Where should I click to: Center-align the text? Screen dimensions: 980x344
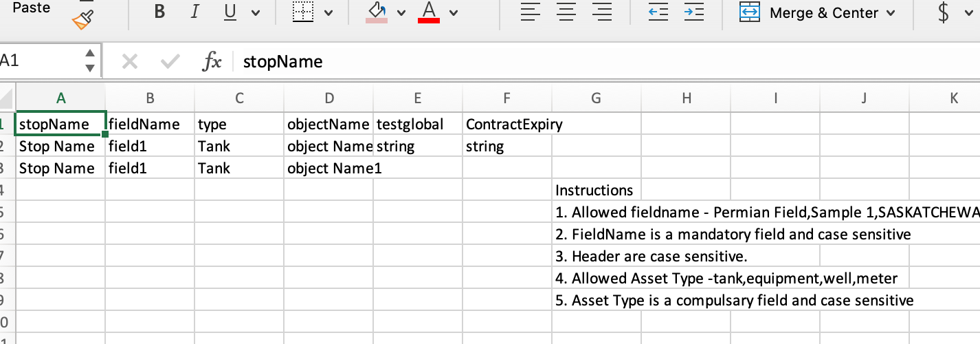566,12
